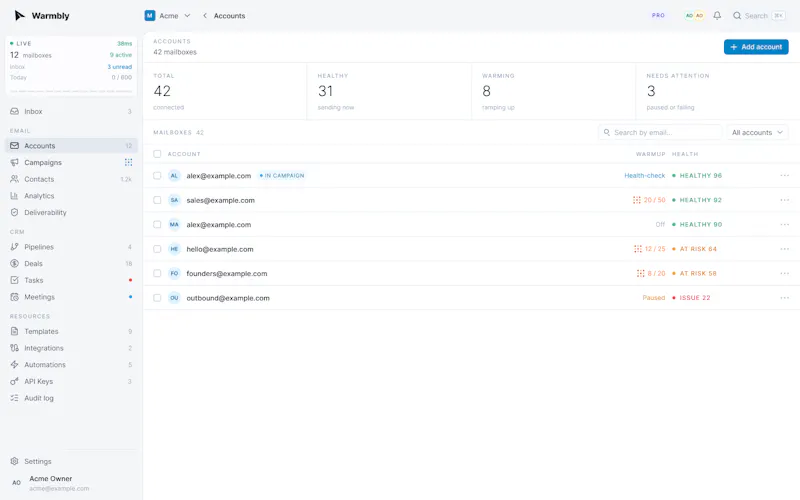
Task: Click the Meetings calendar icon
Action: pyautogui.click(x=14, y=297)
